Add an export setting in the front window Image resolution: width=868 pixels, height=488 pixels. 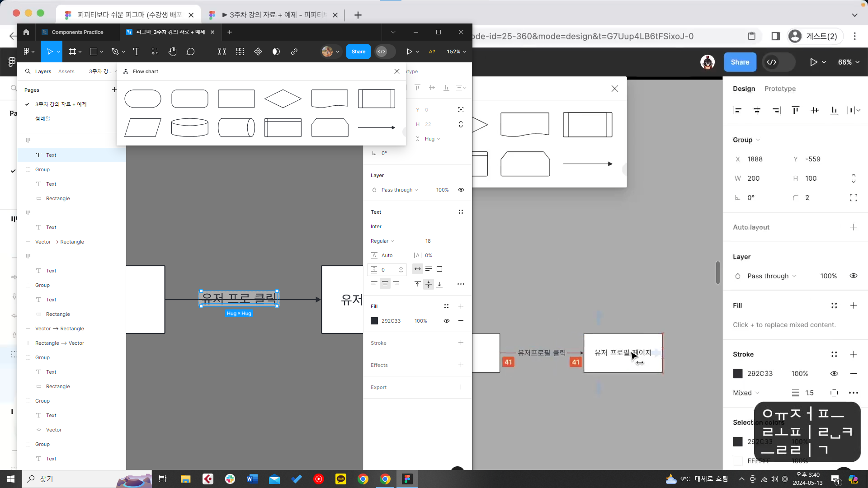click(x=461, y=387)
